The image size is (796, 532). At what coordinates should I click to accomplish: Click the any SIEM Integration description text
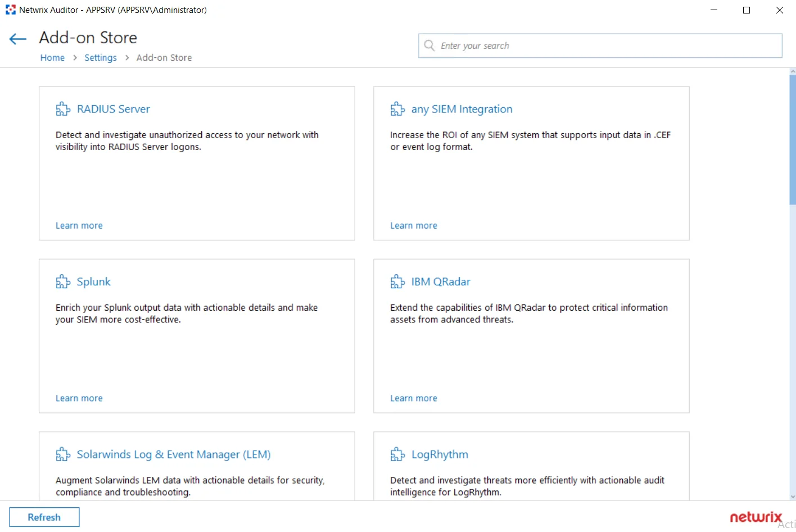pyautogui.click(x=530, y=140)
